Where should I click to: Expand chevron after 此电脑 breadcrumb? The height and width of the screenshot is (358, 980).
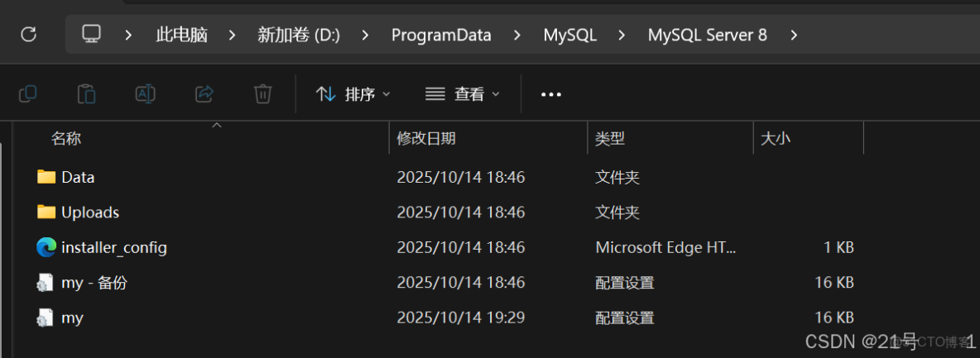click(233, 35)
